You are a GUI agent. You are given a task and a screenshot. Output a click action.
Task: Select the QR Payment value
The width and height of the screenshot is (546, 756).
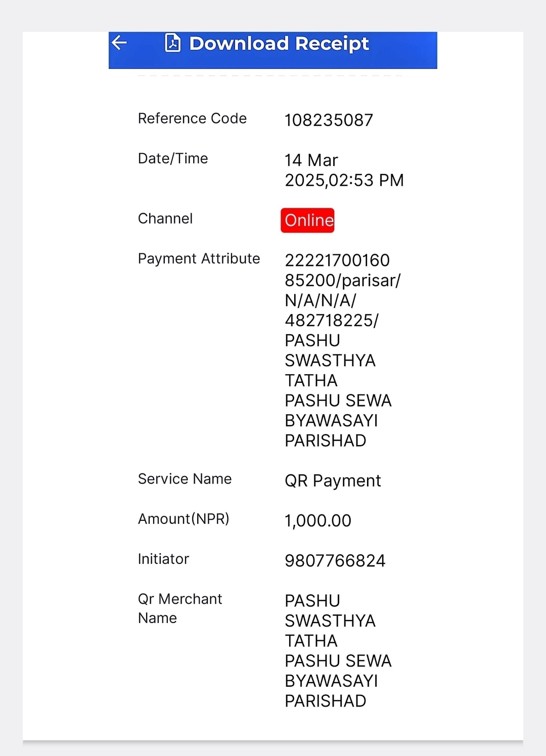click(x=333, y=481)
